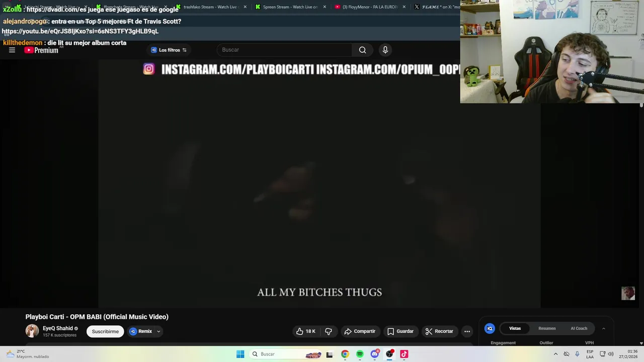Click the Playboi Carti video player area
The image size is (644, 362).
point(319,184)
